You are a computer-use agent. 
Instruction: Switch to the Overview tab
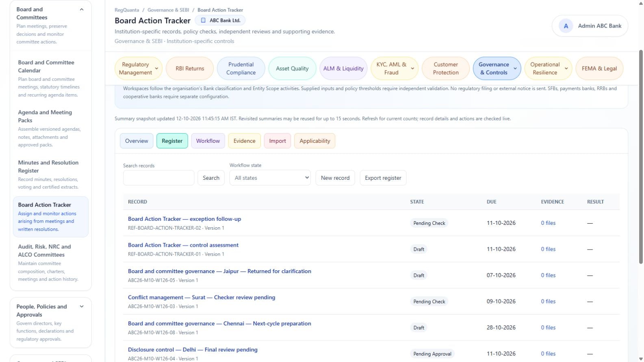pyautogui.click(x=137, y=141)
